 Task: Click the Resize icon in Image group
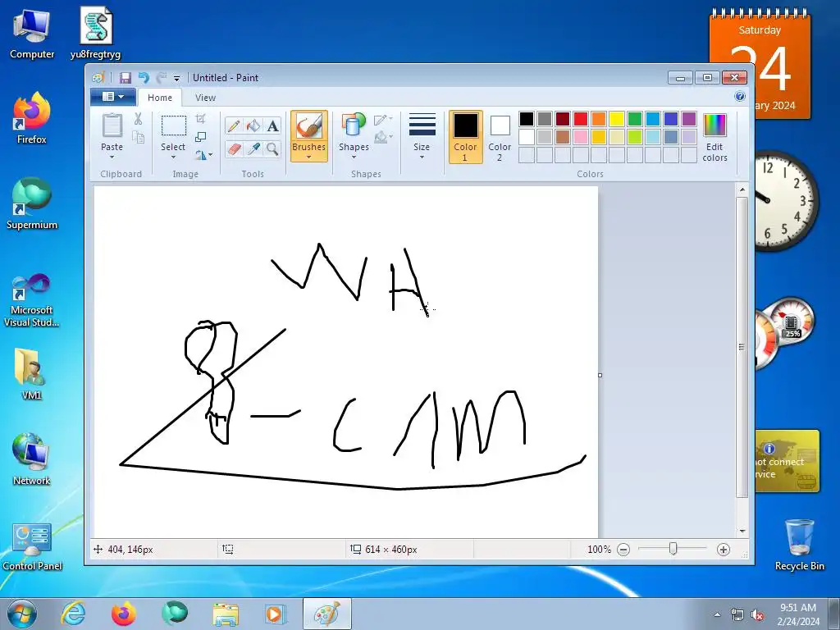200,137
